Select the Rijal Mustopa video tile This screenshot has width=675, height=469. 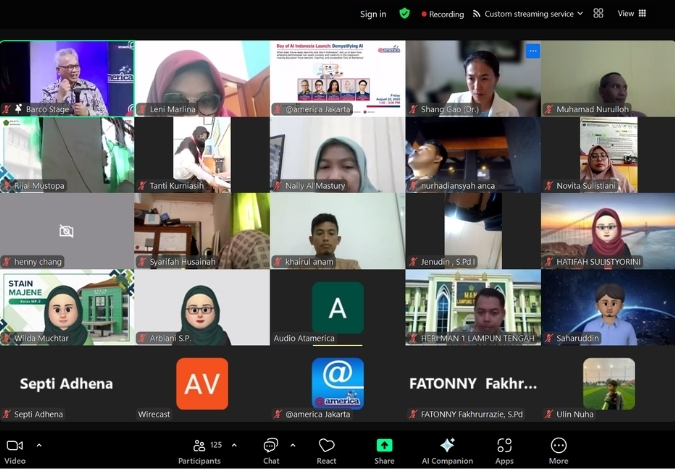click(x=67, y=155)
